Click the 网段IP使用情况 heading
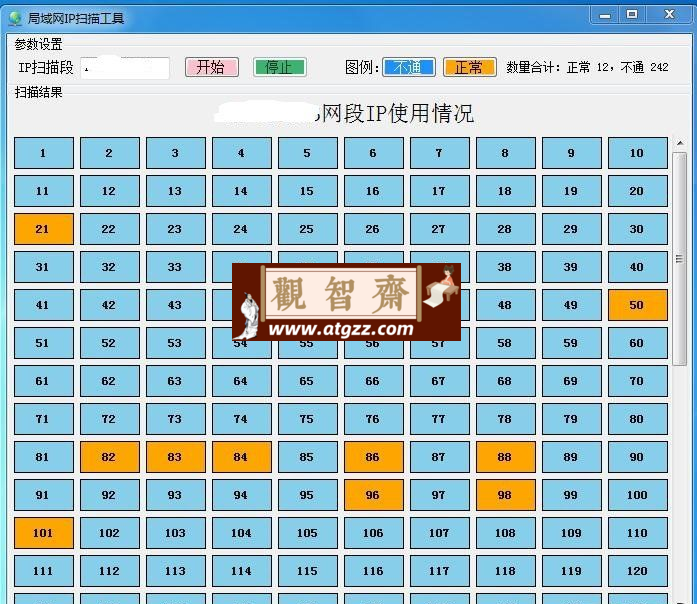The height and width of the screenshot is (604, 697). 397,113
